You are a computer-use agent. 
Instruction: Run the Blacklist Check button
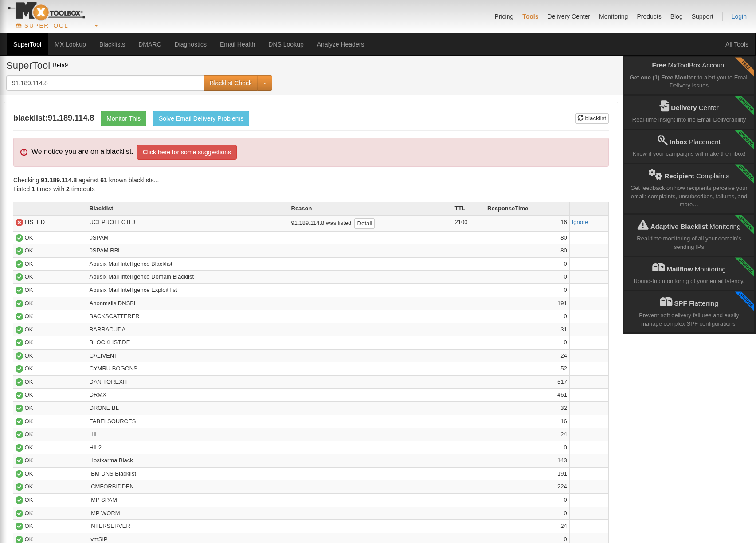coord(231,83)
